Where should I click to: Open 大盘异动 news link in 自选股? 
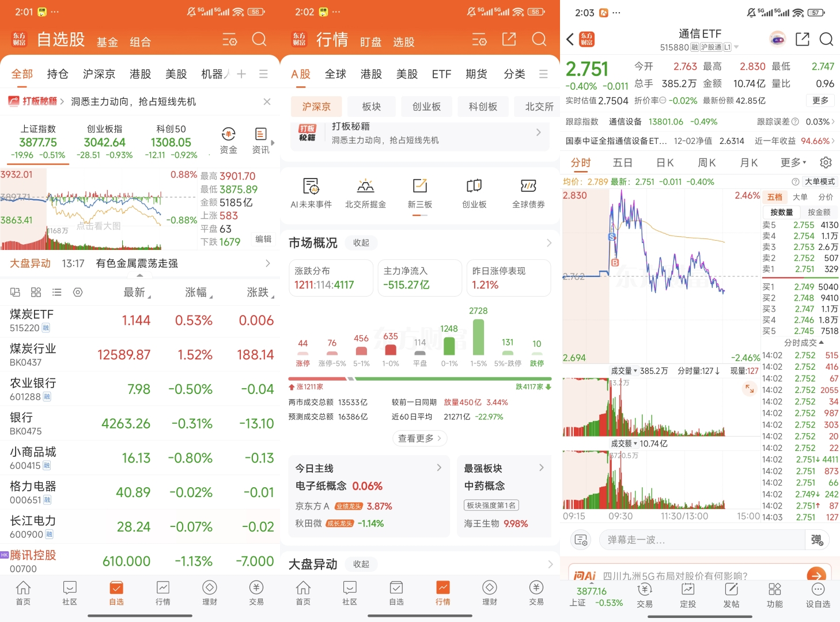[140, 263]
